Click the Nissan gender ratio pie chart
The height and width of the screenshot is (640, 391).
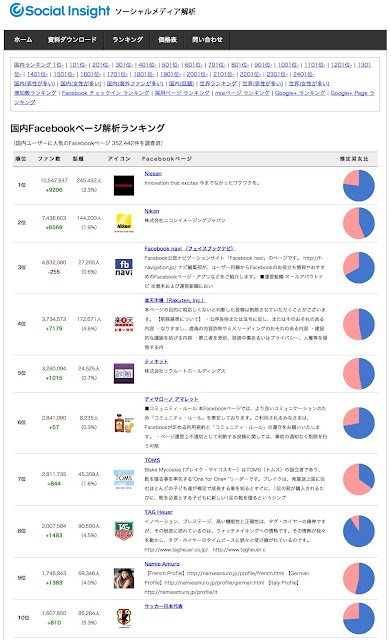[359, 185]
